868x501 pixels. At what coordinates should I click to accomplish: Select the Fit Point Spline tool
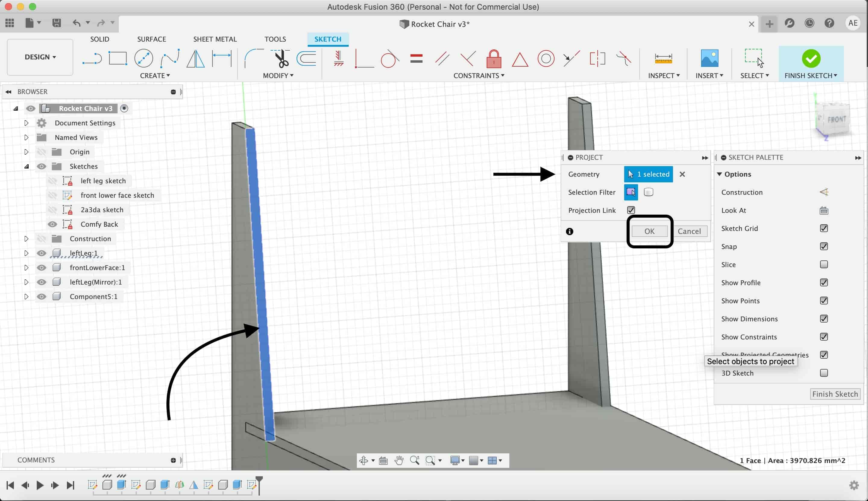[x=170, y=58]
